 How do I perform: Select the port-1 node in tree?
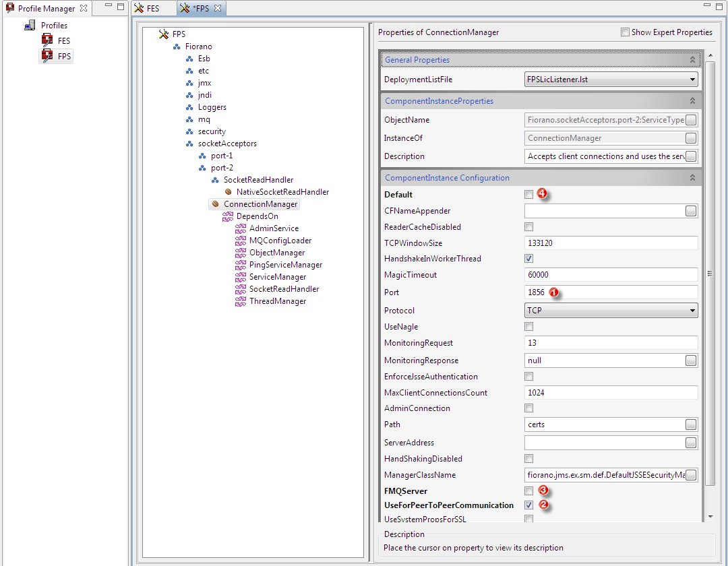tap(221, 156)
